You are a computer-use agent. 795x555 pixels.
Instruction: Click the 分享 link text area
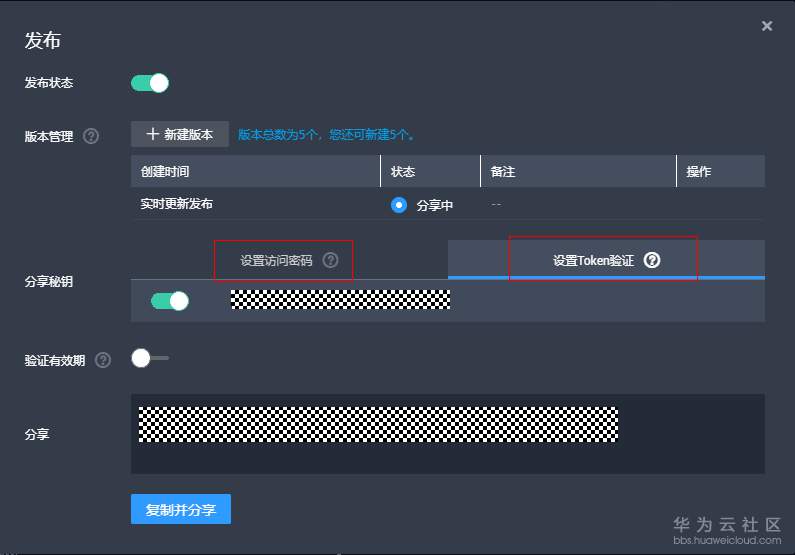click(x=448, y=434)
